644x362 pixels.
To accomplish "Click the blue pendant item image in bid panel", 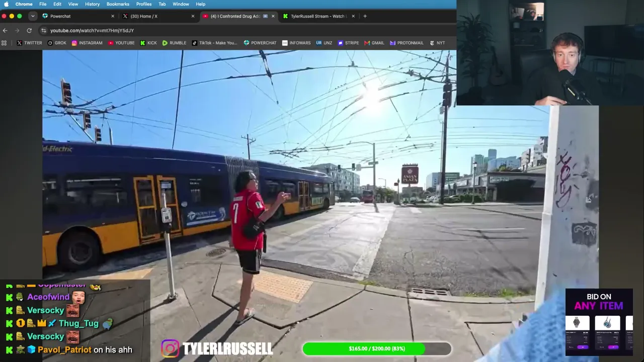I will pyautogui.click(x=607, y=323).
